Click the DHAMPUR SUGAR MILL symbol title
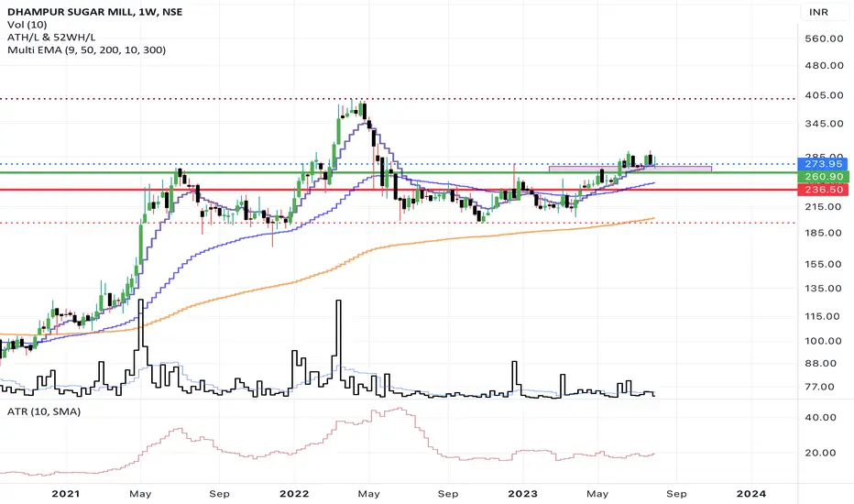 click(x=94, y=11)
